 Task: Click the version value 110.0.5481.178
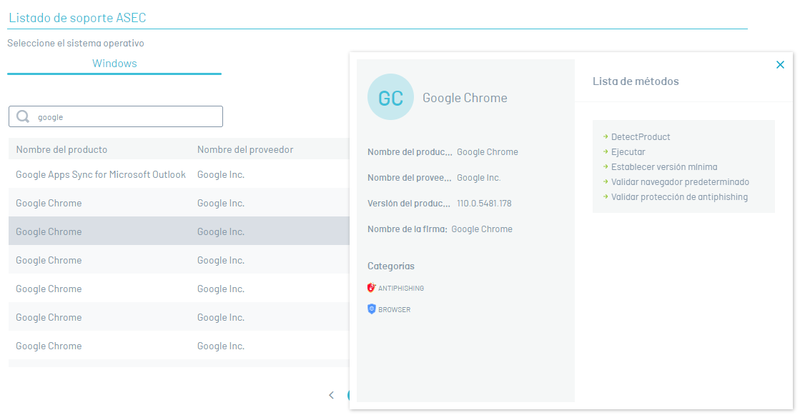pos(484,203)
